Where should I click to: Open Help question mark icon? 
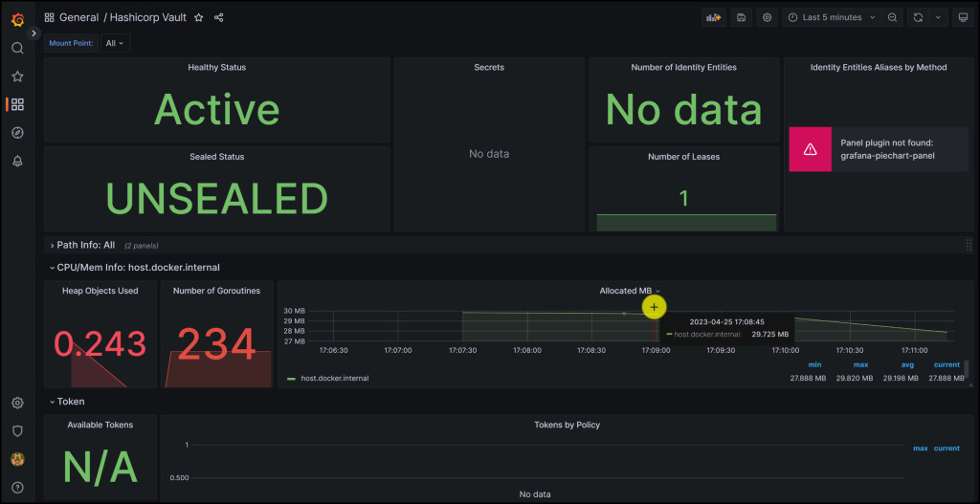point(17,488)
